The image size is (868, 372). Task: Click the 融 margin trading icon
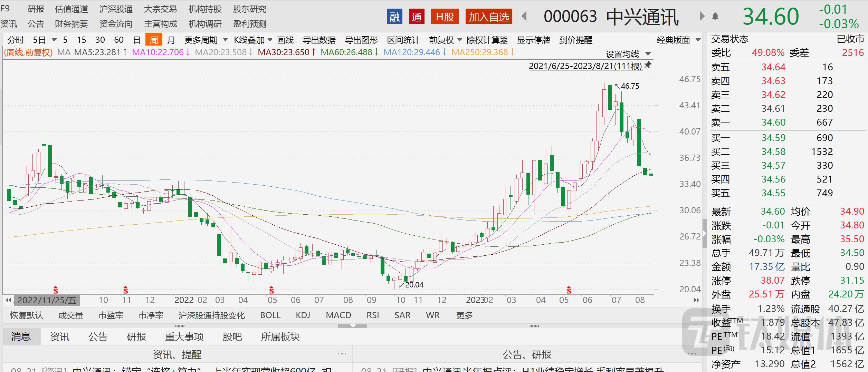(395, 17)
